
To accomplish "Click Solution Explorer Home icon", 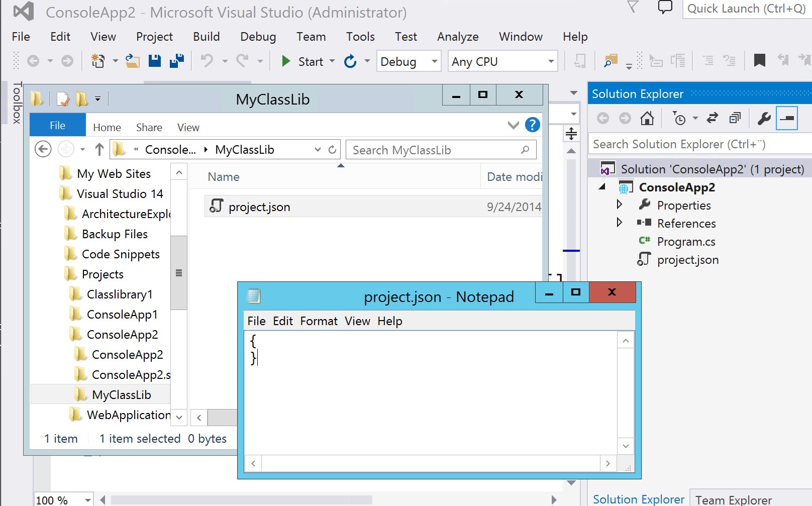I will tap(647, 118).
